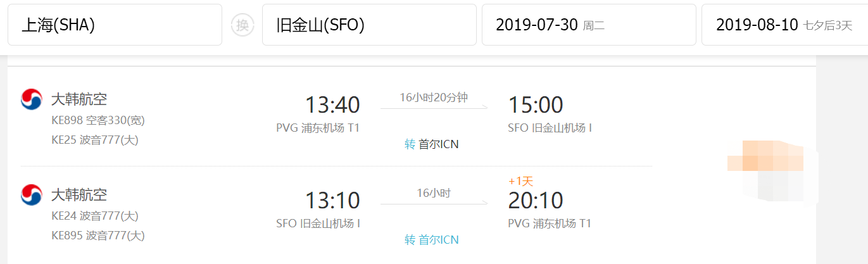
Task: Edit the destination 旧金山(SFO) field
Action: click(x=368, y=25)
